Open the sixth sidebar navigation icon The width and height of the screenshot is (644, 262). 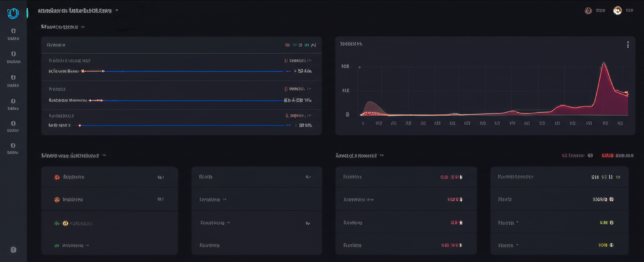pos(13,146)
